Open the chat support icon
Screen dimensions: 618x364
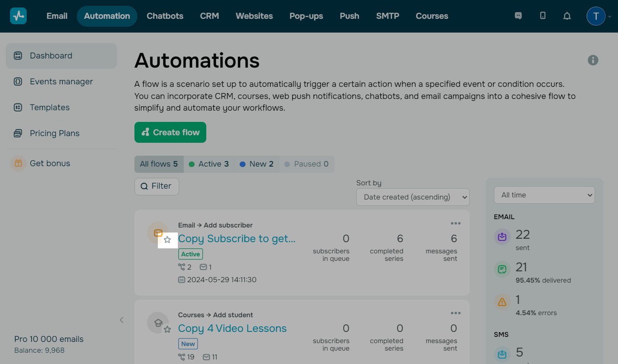click(x=518, y=16)
